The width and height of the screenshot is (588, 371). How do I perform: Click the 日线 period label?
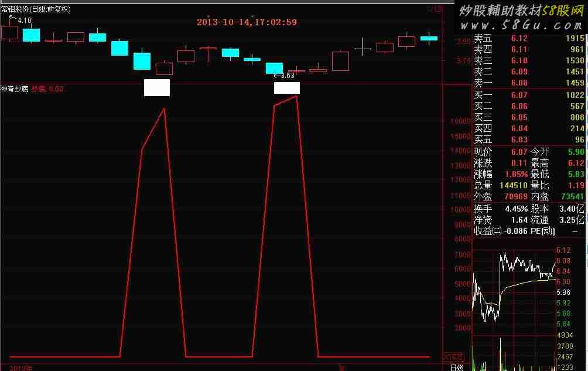coord(457,367)
